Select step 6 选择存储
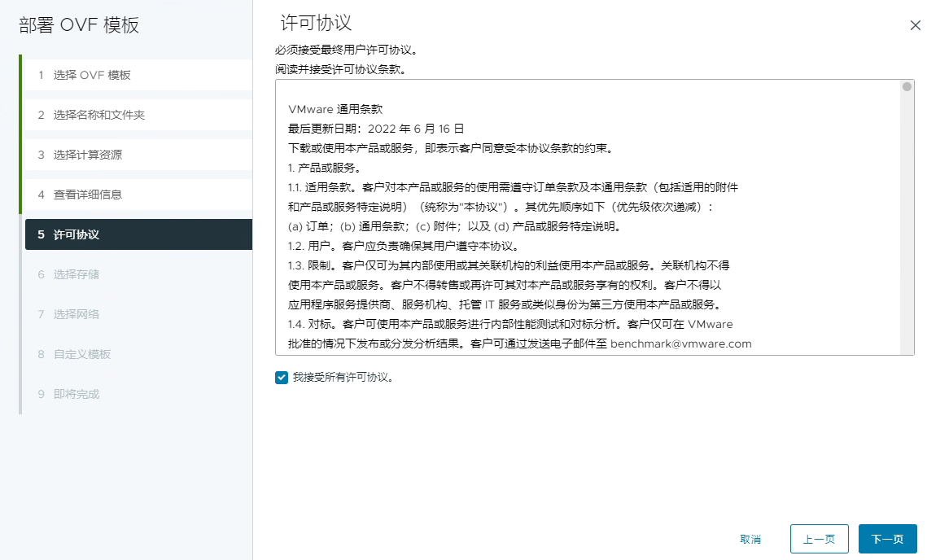The height and width of the screenshot is (560, 927). 138,274
